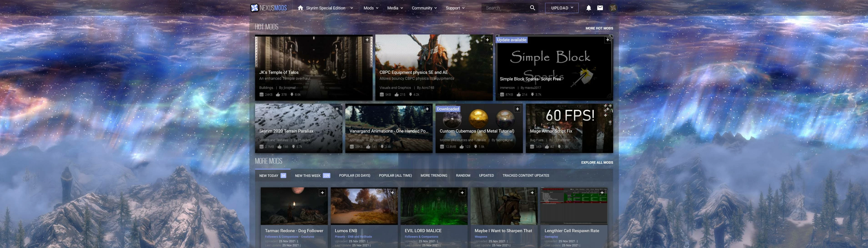This screenshot has width=868, height=248.
Task: Track EVIL LORD MALICE with plus icon
Action: click(462, 193)
